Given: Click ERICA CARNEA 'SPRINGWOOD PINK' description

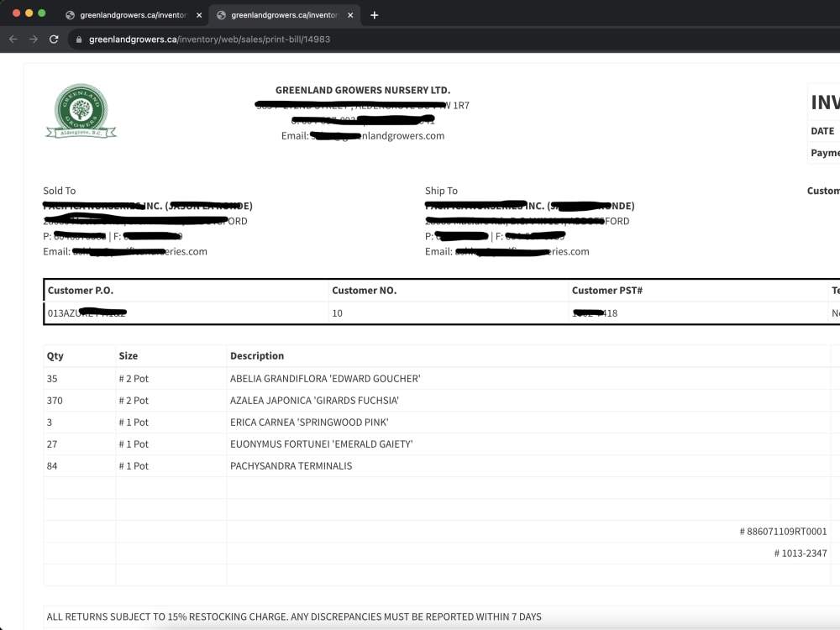Looking at the screenshot, I should pos(309,423).
